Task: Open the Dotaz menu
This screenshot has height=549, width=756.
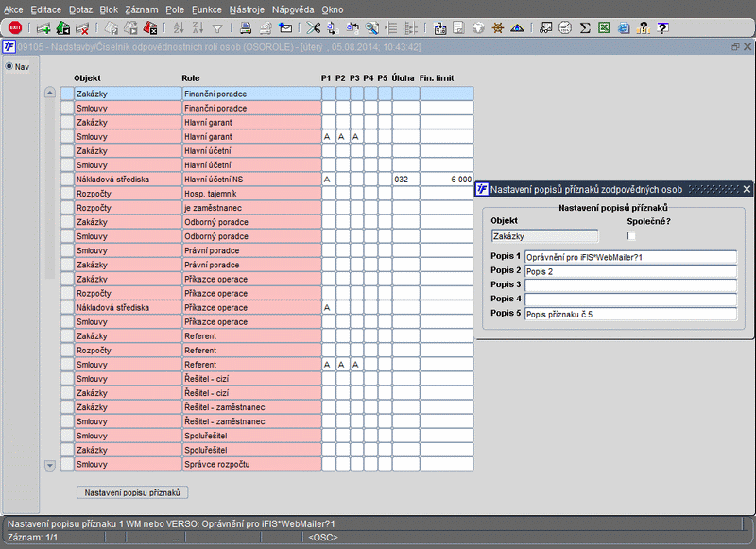Action: click(80, 9)
